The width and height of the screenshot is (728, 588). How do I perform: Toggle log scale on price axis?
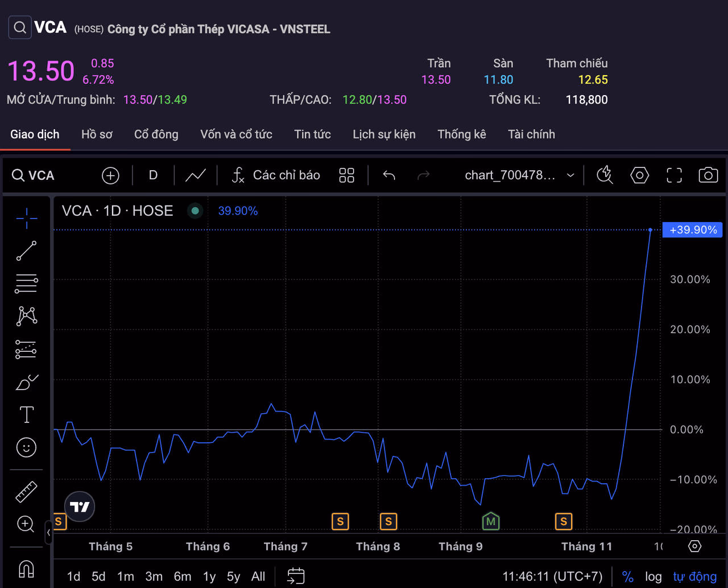653,577
